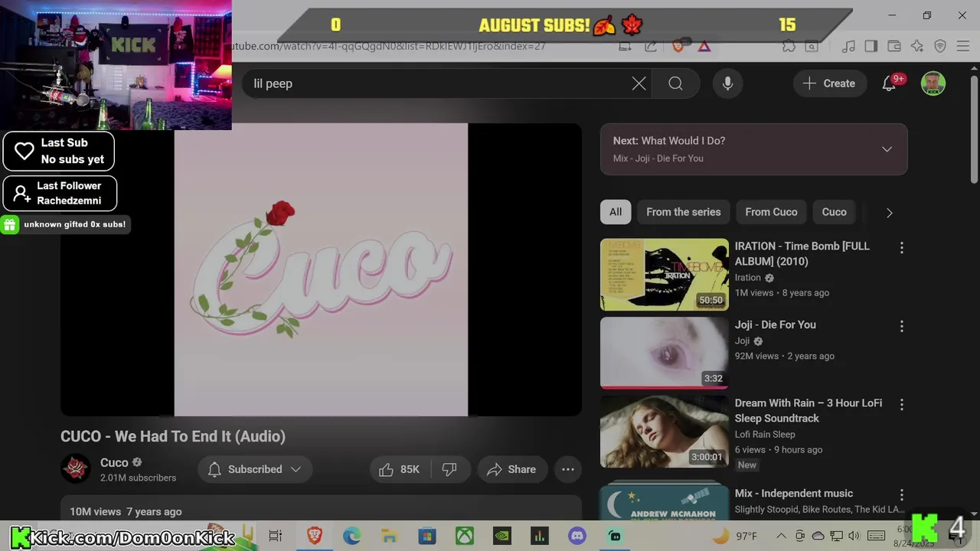Open the browser hamburger menu
Screen dimensions: 980x551
[x=963, y=47]
